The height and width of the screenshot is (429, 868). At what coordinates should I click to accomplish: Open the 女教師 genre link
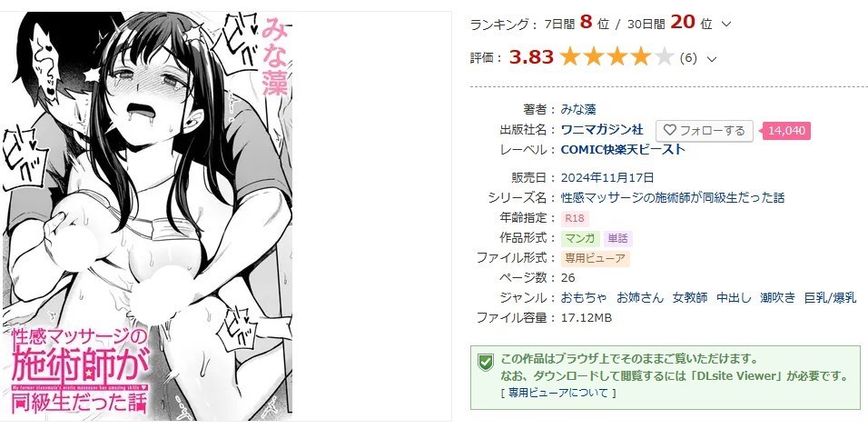(x=690, y=297)
